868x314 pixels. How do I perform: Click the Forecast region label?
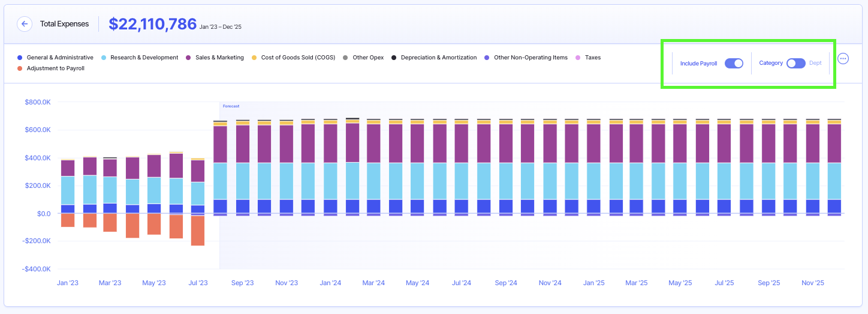(231, 106)
